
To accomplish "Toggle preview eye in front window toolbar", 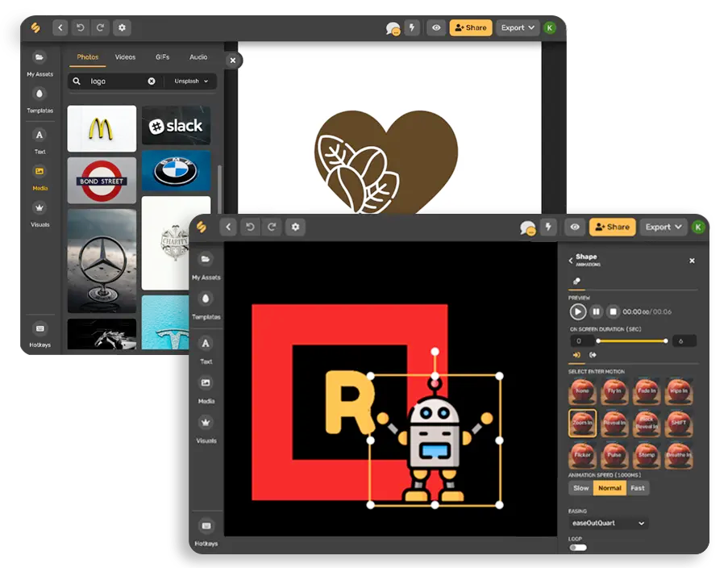I will coord(575,227).
